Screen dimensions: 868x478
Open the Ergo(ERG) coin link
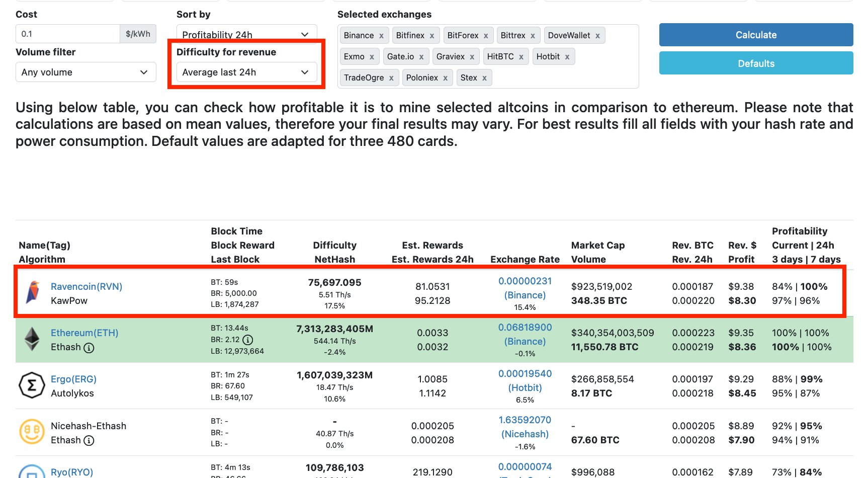click(73, 379)
